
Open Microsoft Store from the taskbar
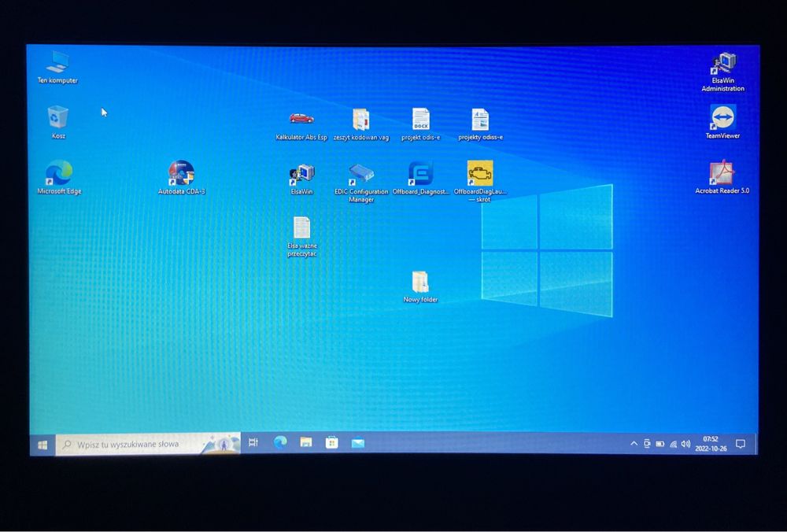(x=332, y=442)
